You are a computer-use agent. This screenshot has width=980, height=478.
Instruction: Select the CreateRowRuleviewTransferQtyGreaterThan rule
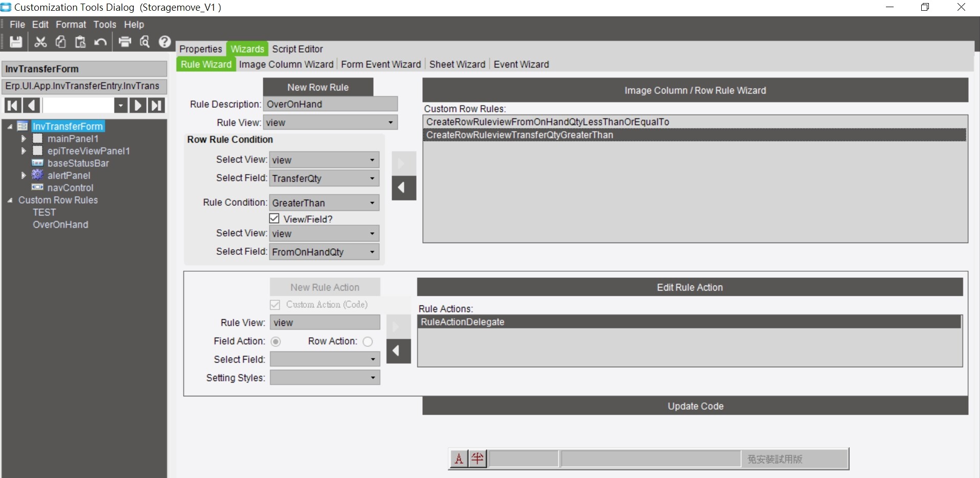point(695,135)
